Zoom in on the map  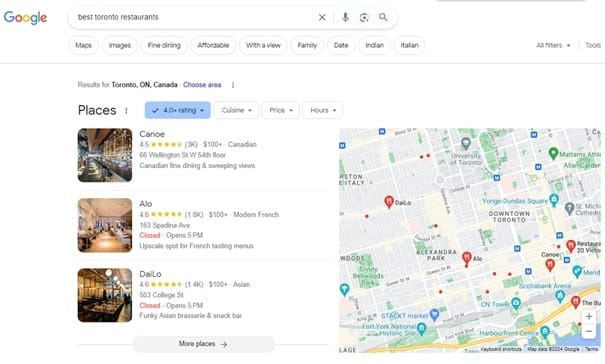tap(589, 317)
